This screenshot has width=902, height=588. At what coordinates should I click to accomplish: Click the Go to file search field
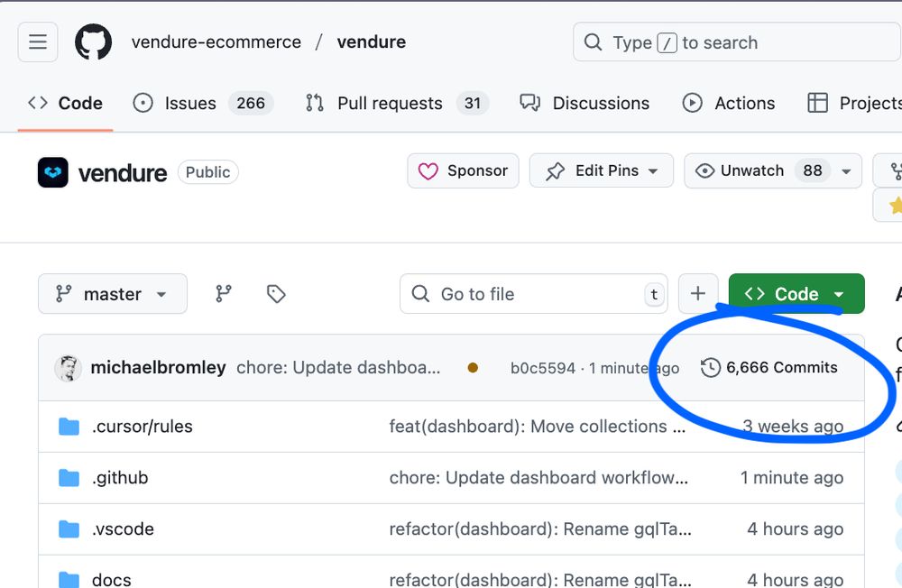tap(534, 294)
